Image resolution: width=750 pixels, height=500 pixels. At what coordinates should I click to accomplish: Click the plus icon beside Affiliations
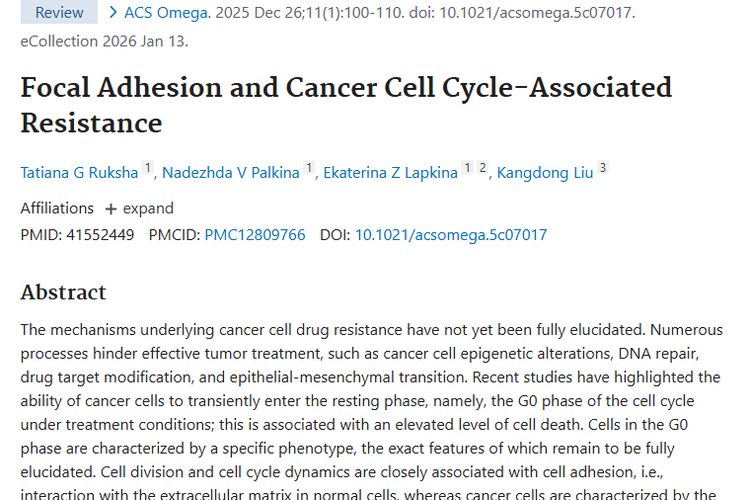pos(111,208)
